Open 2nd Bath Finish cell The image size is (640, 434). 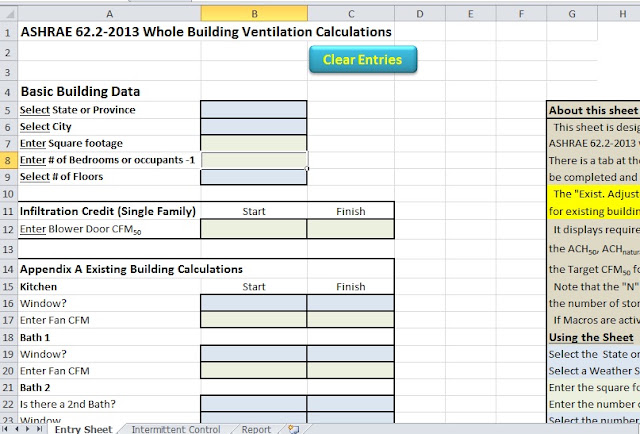coord(351,404)
